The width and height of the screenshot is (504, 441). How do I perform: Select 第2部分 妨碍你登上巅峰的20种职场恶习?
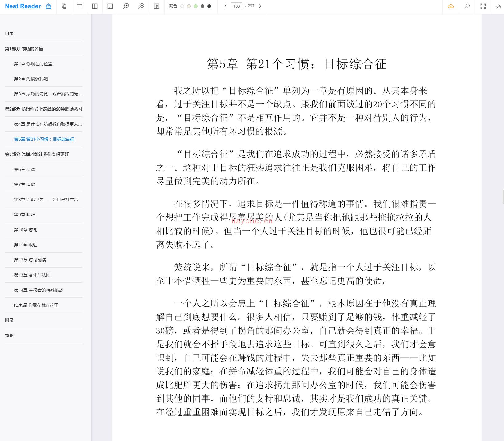click(x=44, y=109)
